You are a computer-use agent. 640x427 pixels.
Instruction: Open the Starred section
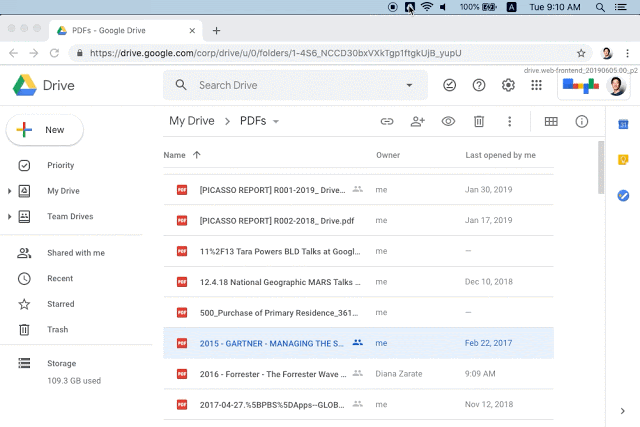pos(60,304)
